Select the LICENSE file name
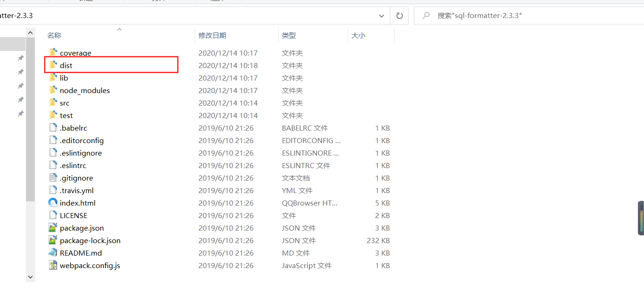644x288 pixels. 73,215
